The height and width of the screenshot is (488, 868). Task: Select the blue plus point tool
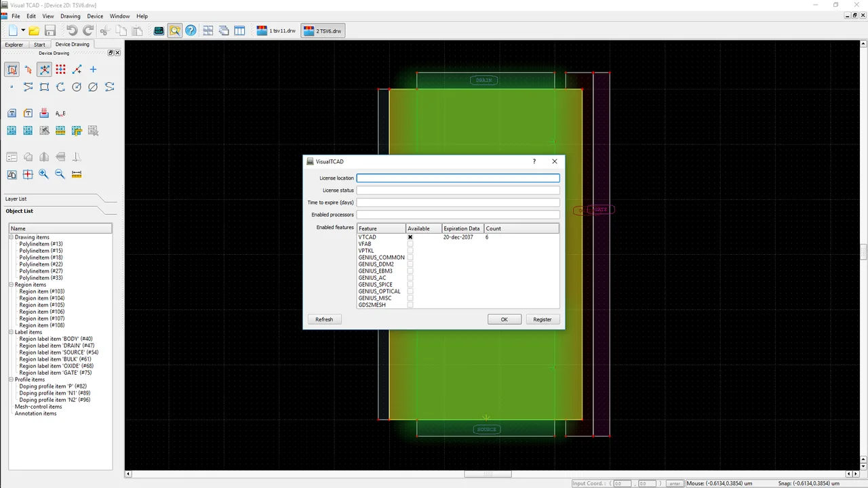point(93,69)
